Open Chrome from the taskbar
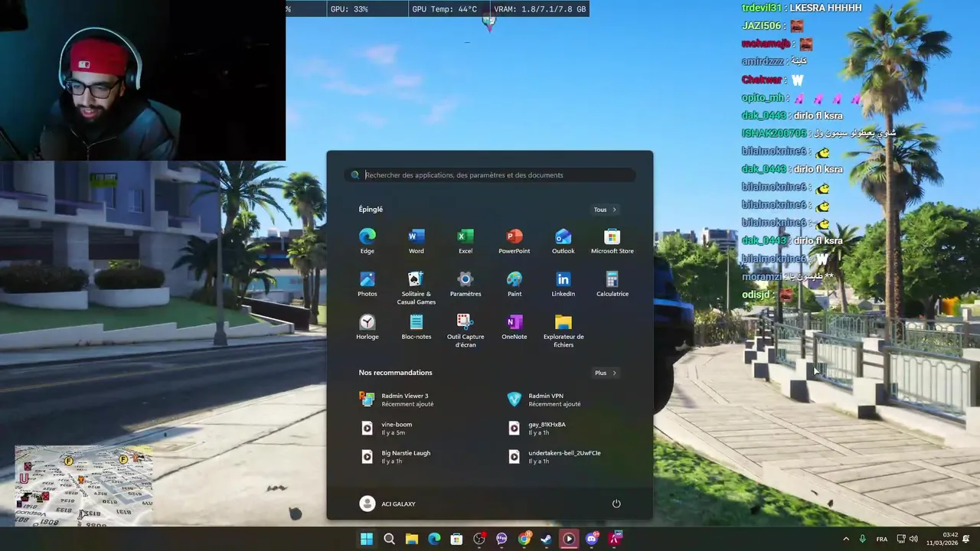 [x=524, y=539]
